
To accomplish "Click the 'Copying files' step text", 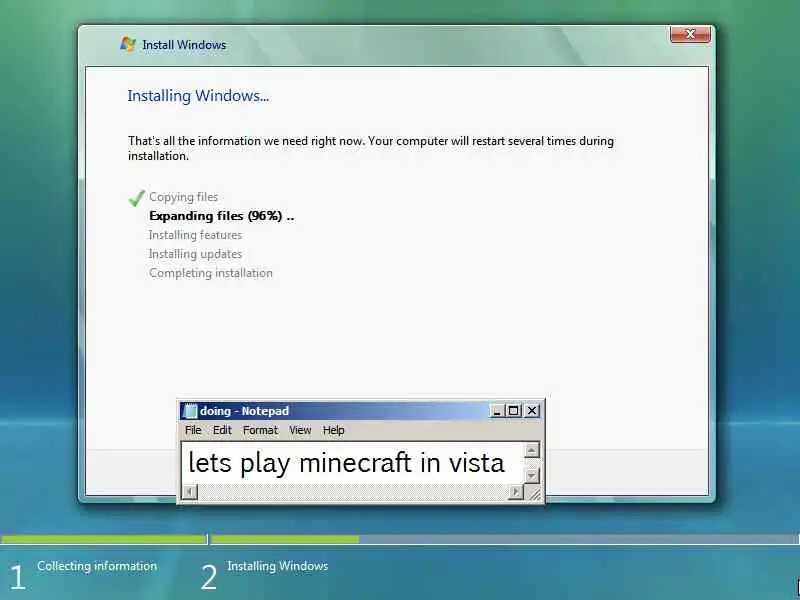I will click(184, 197).
